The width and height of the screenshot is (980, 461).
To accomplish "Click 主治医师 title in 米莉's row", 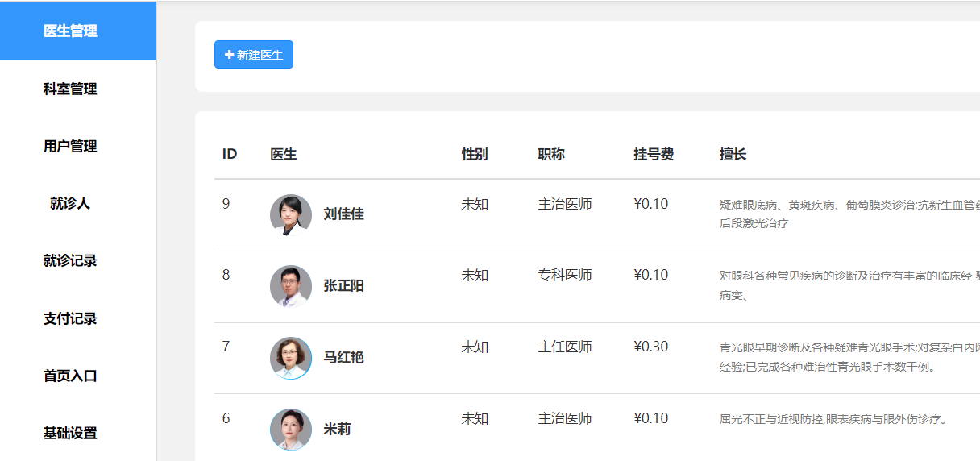I will pos(565,418).
